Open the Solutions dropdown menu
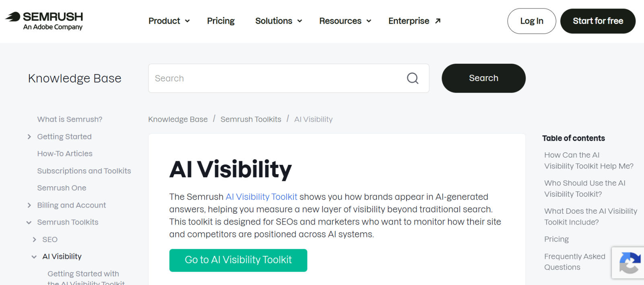The height and width of the screenshot is (285, 644). (279, 21)
